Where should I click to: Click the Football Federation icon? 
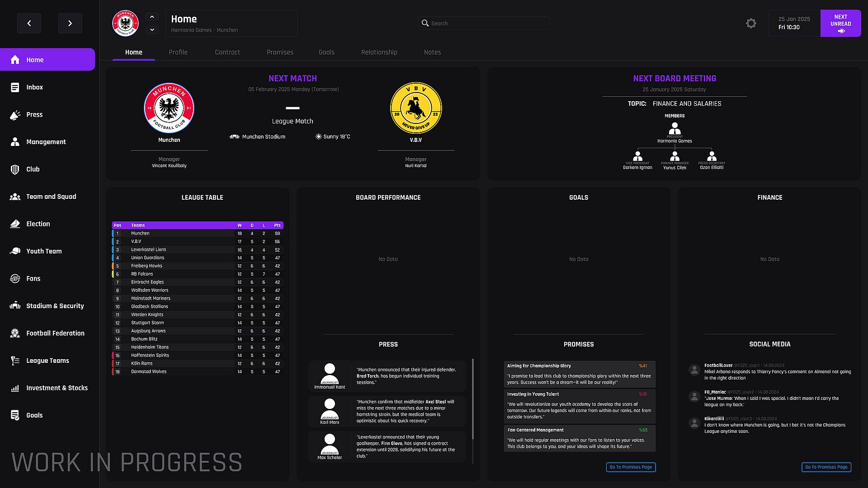(15, 333)
